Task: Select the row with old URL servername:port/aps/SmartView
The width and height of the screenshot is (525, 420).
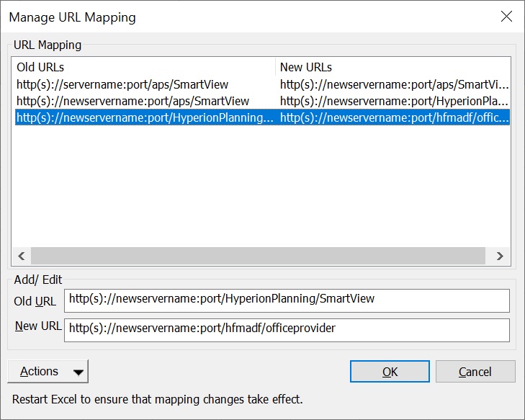Action: (262, 84)
